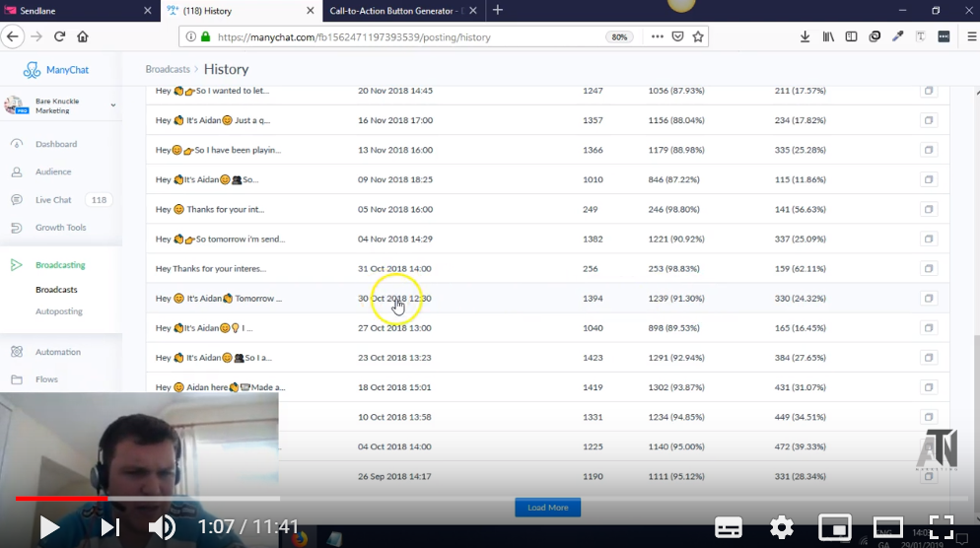Click the Load More button
The width and height of the screenshot is (980, 548).
(547, 508)
